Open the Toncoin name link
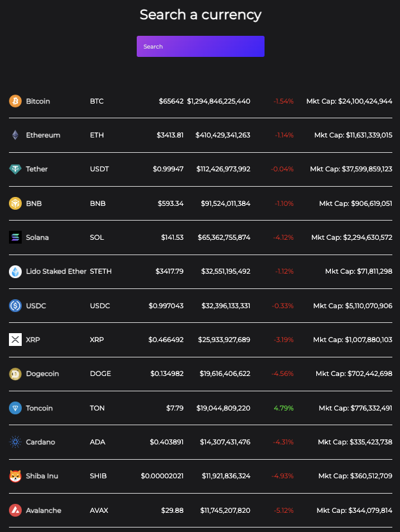This screenshot has height=532, width=400. (x=40, y=408)
